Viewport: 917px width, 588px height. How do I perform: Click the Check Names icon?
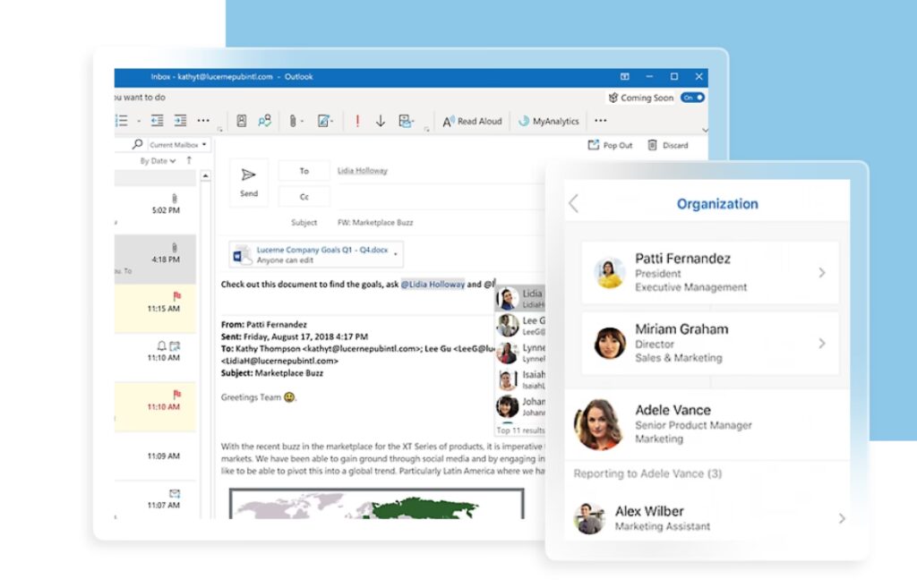click(x=265, y=122)
